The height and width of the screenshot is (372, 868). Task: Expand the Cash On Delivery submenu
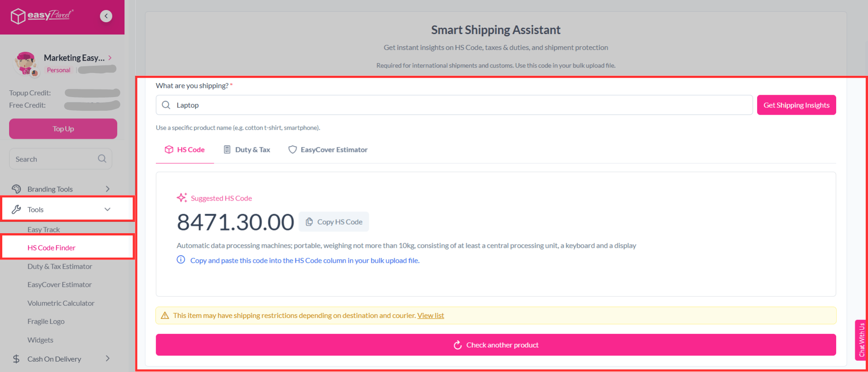(108, 359)
